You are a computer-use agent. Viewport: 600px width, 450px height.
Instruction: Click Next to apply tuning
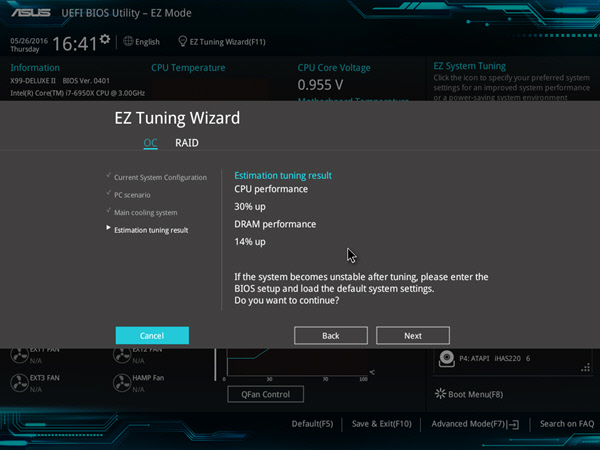coord(413,336)
